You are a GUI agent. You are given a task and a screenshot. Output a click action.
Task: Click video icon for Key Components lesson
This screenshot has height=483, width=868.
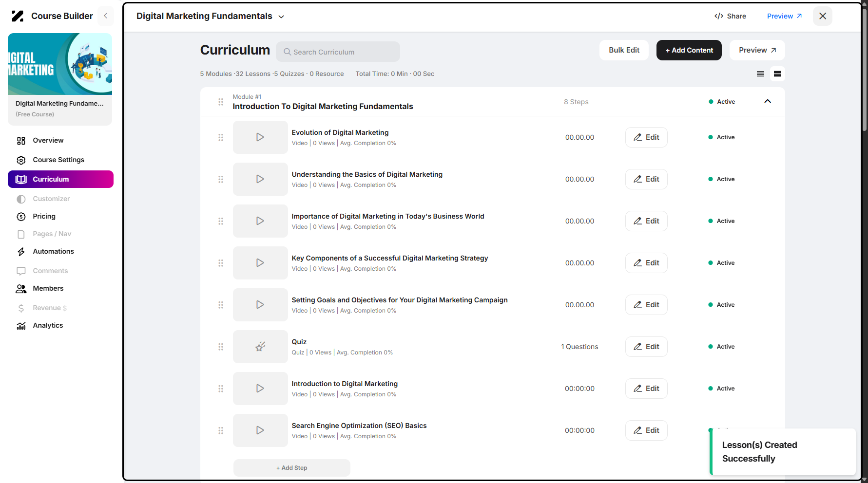pyautogui.click(x=260, y=263)
